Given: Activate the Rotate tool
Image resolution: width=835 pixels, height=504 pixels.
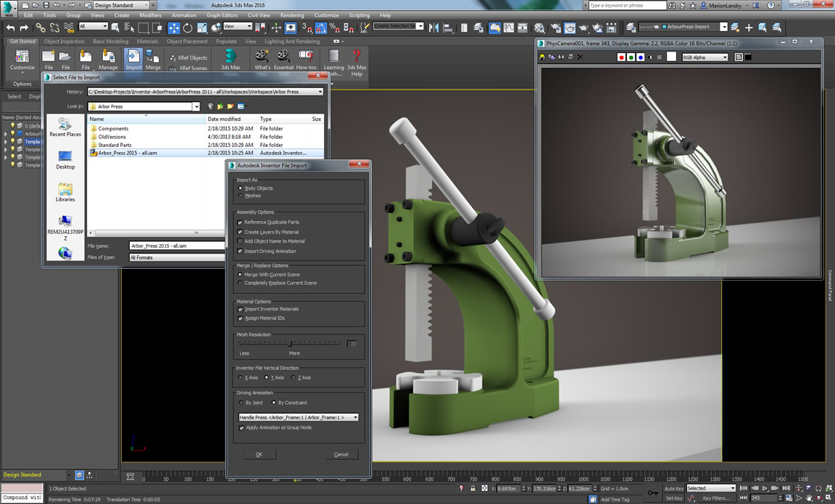Looking at the screenshot, I should click(188, 28).
